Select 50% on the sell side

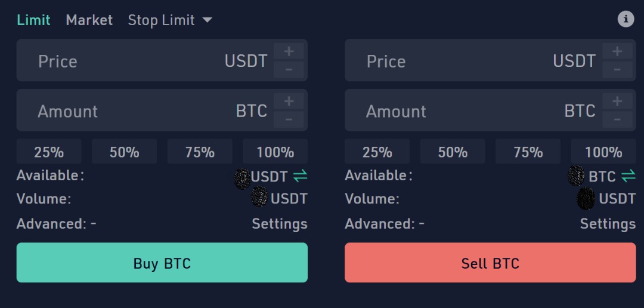pyautogui.click(x=453, y=152)
